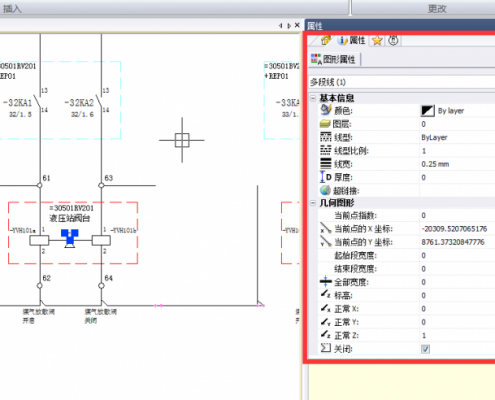Viewport: 495px width, 400px height.
Task: Select the -32KA2 contact label
Action: tap(79, 103)
